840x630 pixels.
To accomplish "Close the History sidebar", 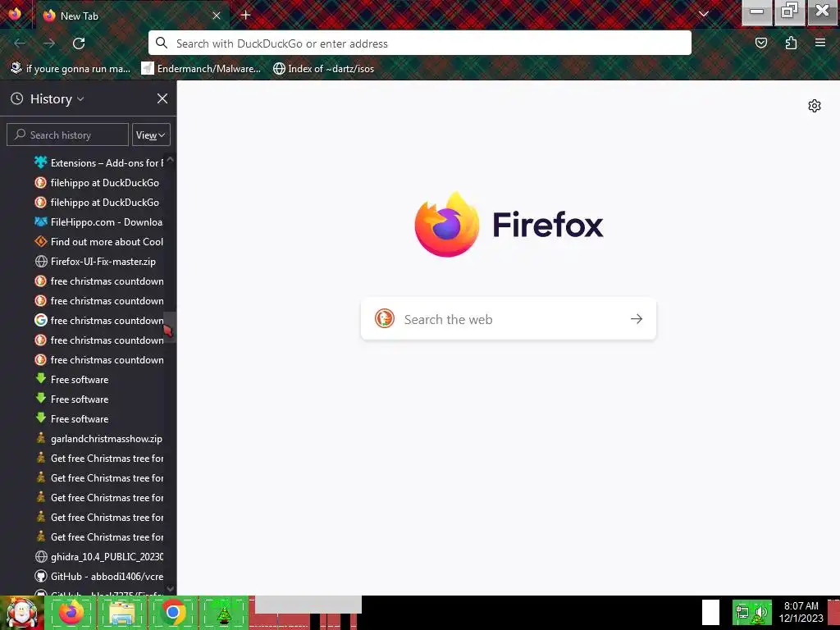I will (162, 98).
